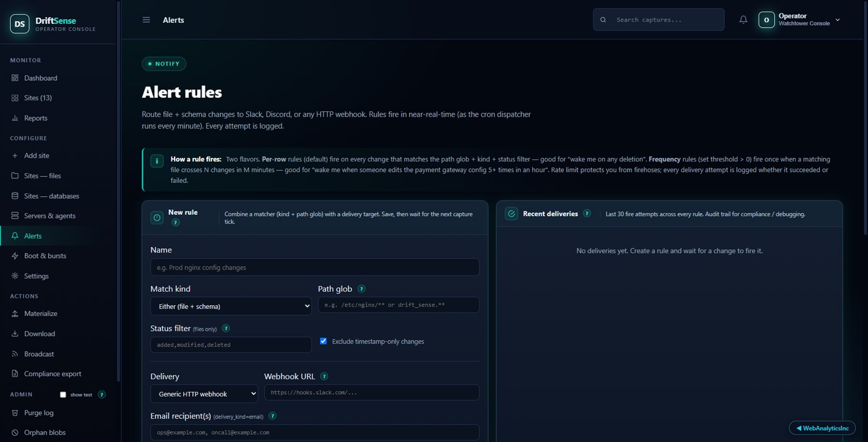Open the notifications bell icon

(x=743, y=20)
